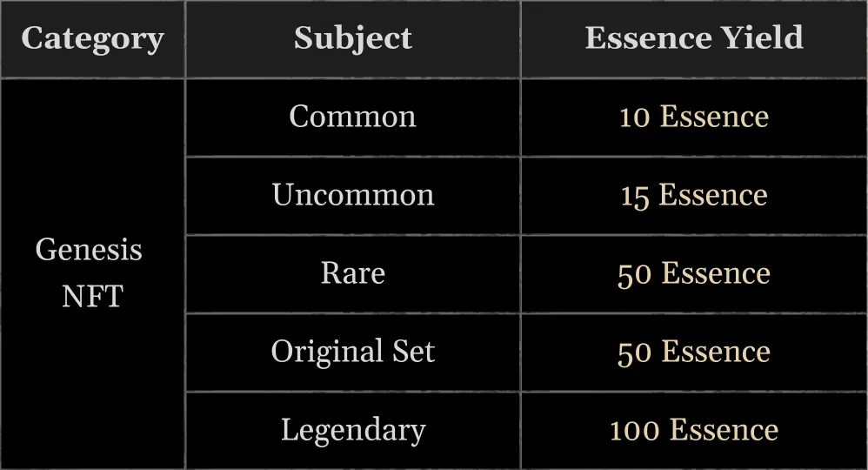This screenshot has width=868, height=470.
Task: Click the Category column header
Action: [x=92, y=39]
